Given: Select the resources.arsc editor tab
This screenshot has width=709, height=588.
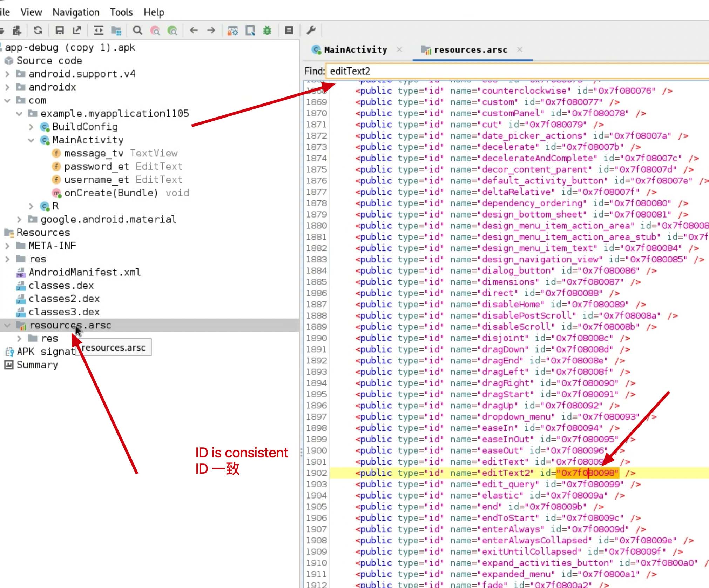Looking at the screenshot, I should coord(471,50).
